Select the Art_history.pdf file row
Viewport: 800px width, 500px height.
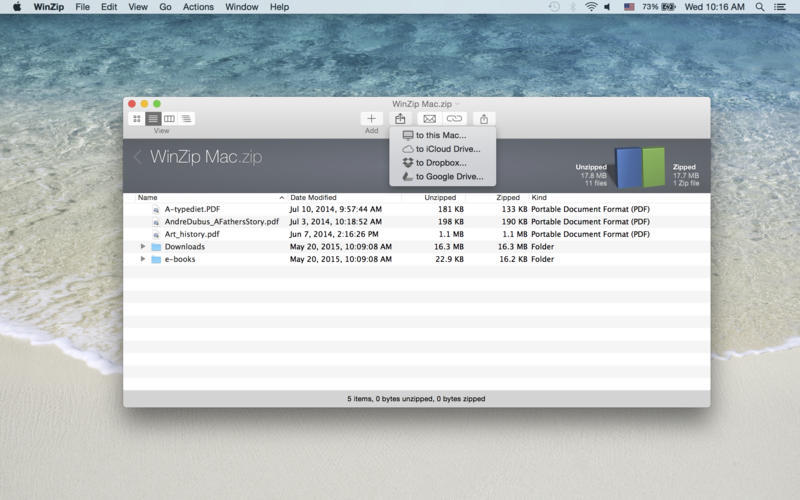[x=191, y=234]
